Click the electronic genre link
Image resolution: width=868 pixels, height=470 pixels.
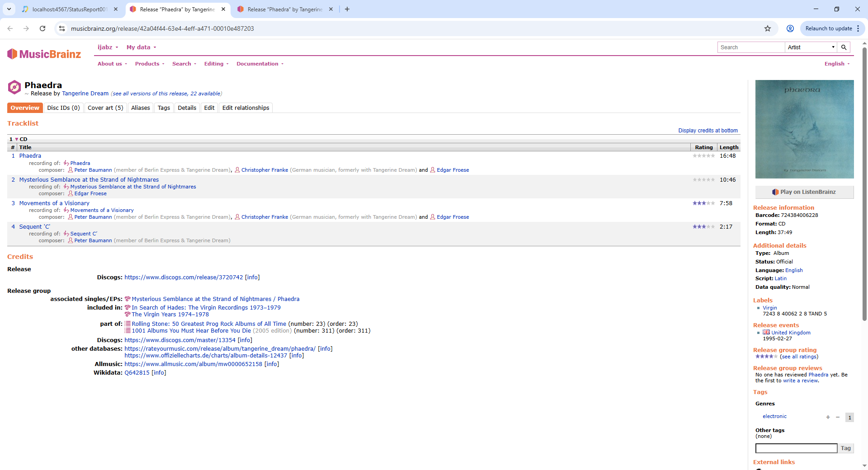click(x=774, y=416)
